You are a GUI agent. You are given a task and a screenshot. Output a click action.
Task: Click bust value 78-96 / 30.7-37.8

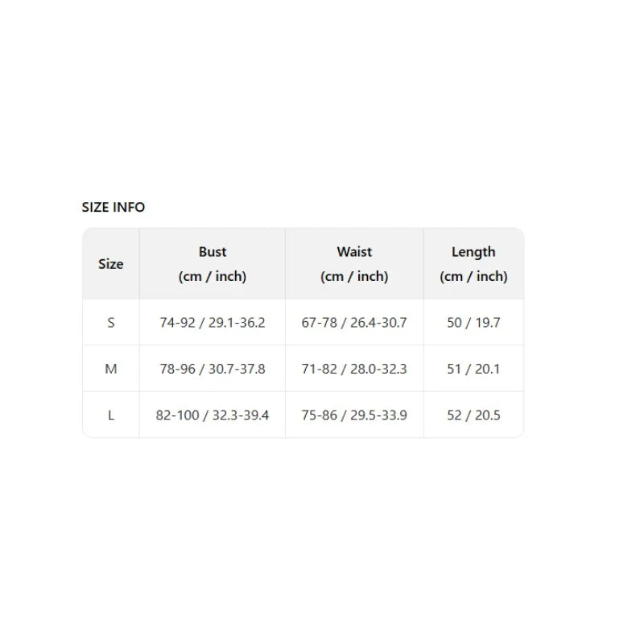213,369
